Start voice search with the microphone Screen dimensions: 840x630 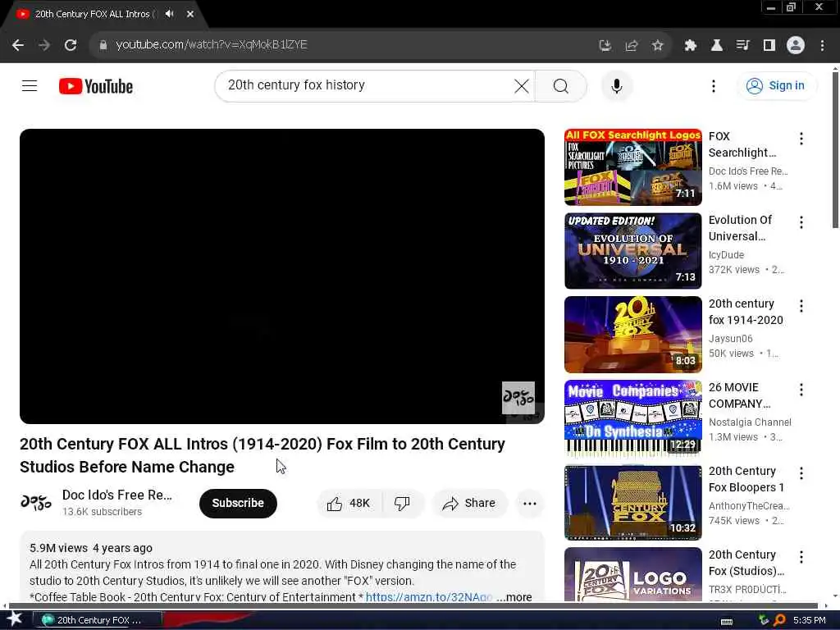pyautogui.click(x=617, y=85)
